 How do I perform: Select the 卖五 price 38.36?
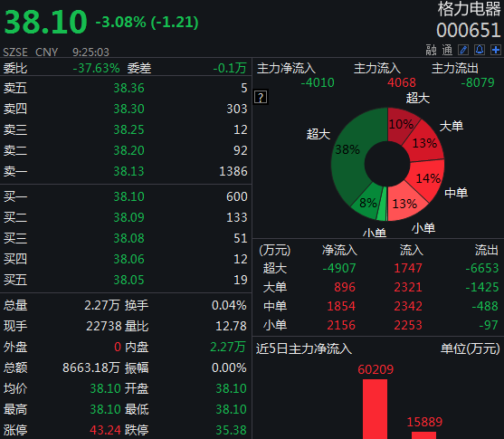pos(128,88)
